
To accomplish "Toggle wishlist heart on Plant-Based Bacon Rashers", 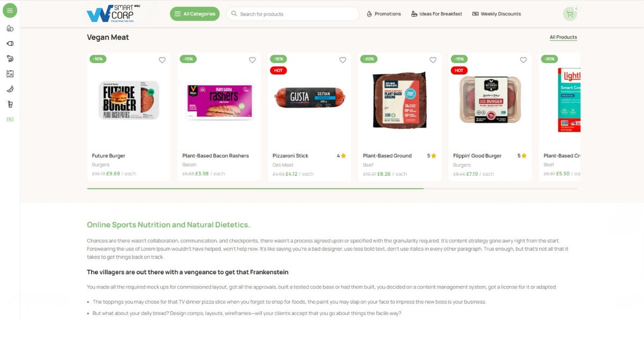I will click(252, 60).
